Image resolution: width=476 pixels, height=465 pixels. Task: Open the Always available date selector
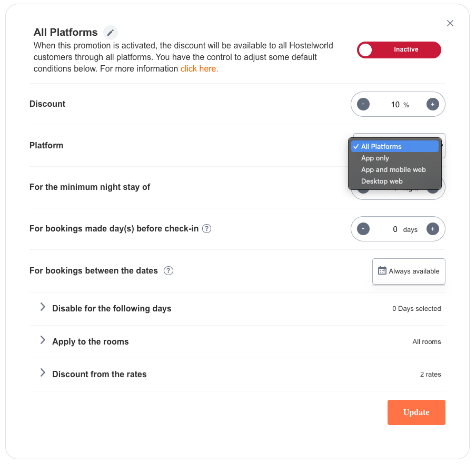point(409,271)
